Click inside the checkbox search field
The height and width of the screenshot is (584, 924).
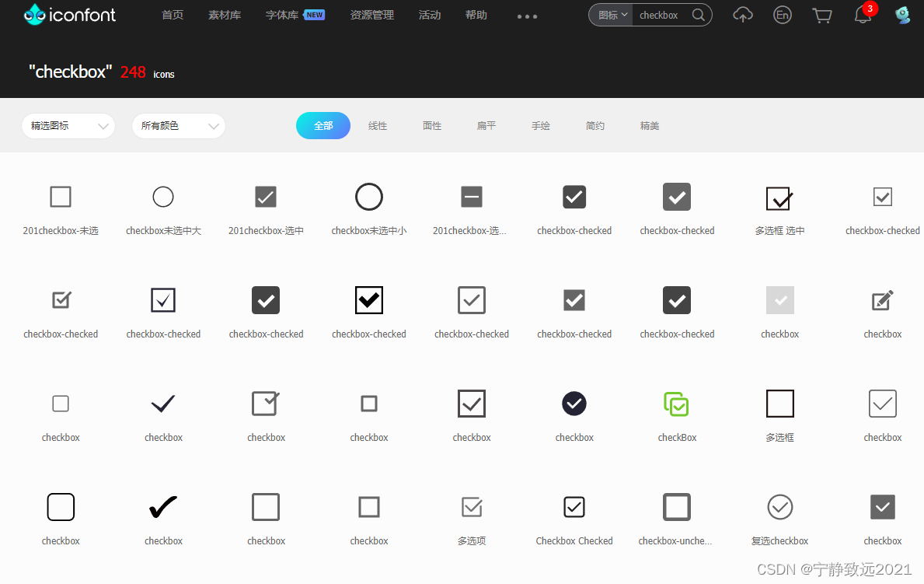[662, 15]
